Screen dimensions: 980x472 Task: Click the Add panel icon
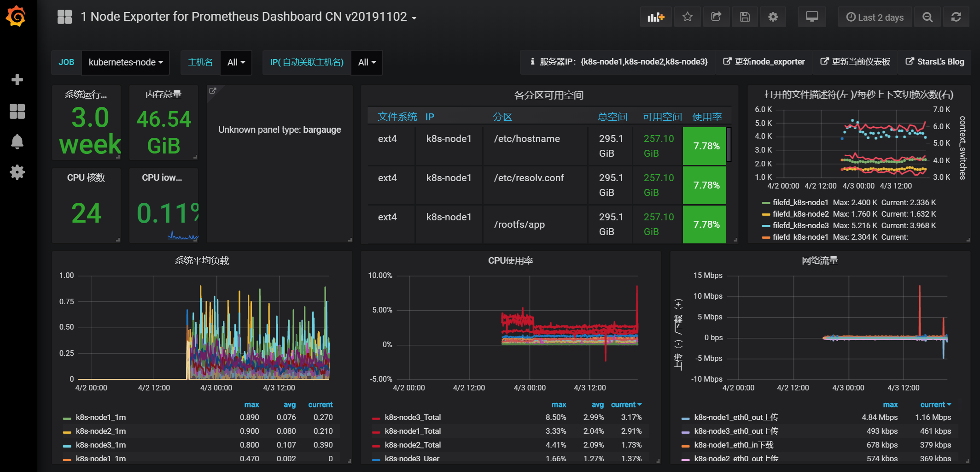[x=656, y=17]
